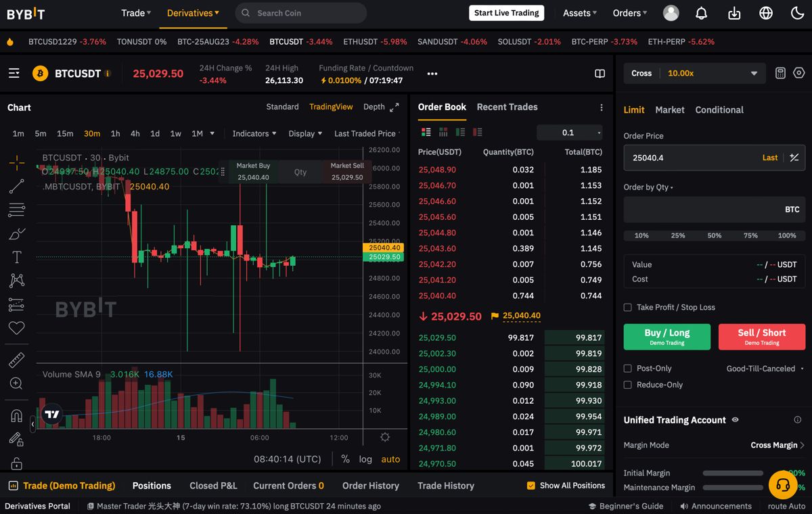
Task: Click Market Buy on the chart
Action: coord(253,171)
